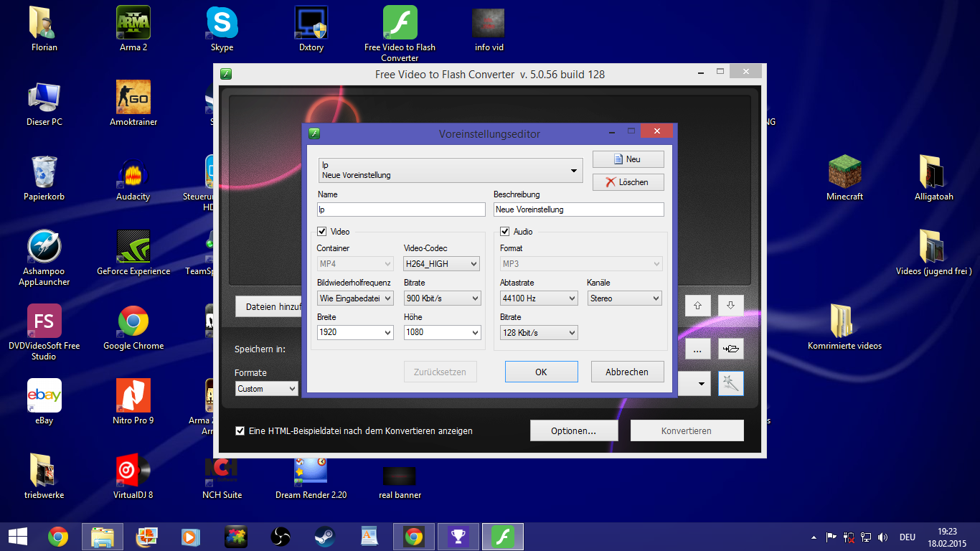The width and height of the screenshot is (980, 551).
Task: Click Steam icon in the taskbar
Action: 324,536
